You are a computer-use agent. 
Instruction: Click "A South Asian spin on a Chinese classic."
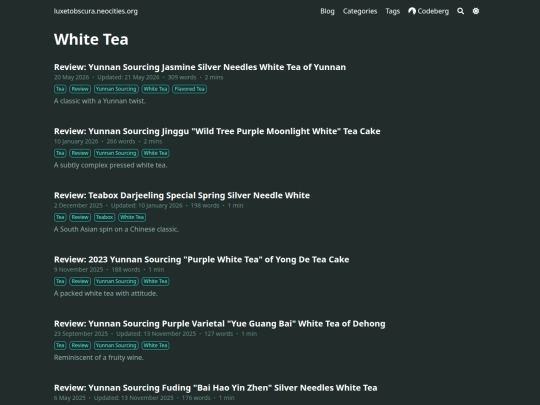pos(116,229)
